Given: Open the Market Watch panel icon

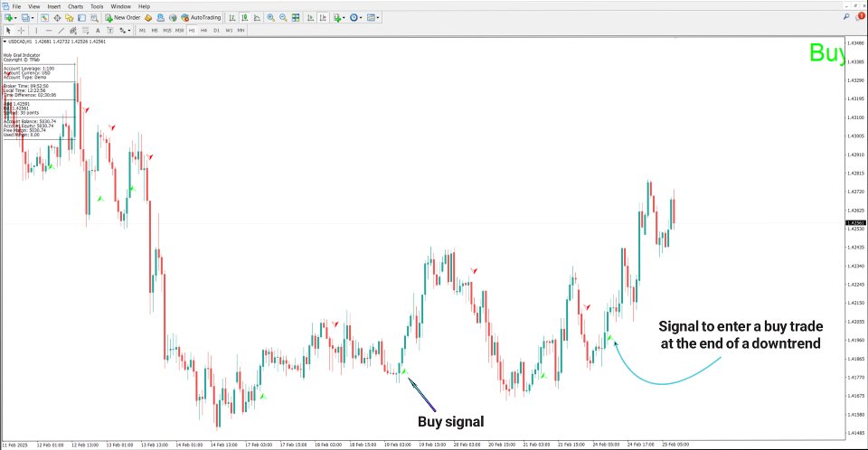Looking at the screenshot, I should tap(44, 18).
